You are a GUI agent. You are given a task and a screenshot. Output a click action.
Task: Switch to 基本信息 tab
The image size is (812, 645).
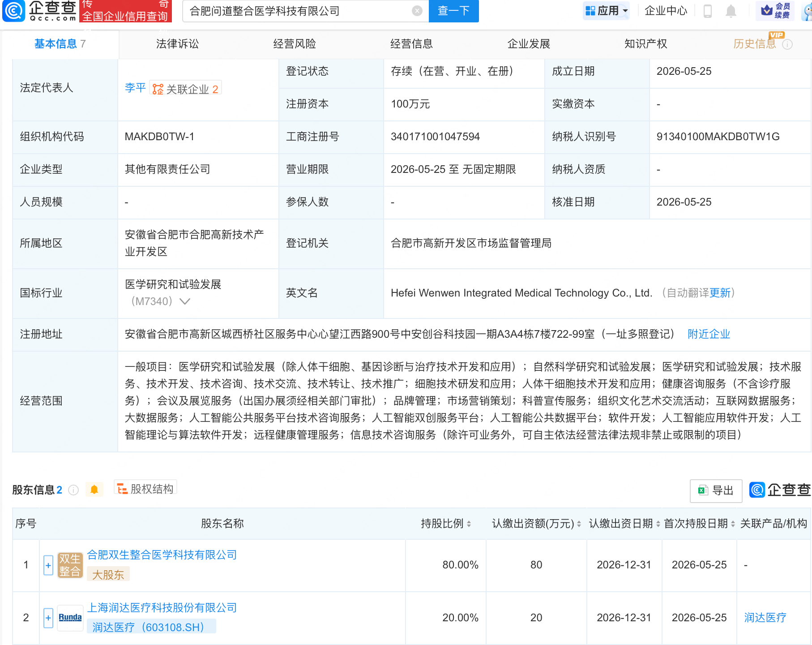[60, 44]
